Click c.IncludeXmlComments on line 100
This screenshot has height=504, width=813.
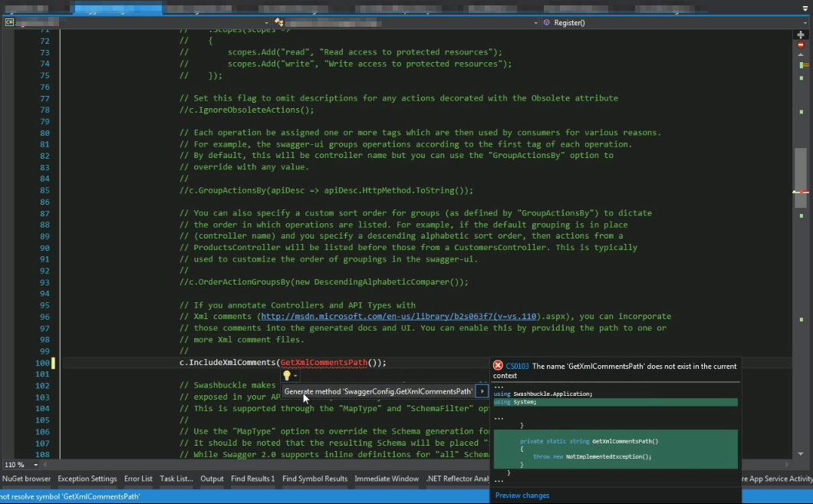[227, 362]
